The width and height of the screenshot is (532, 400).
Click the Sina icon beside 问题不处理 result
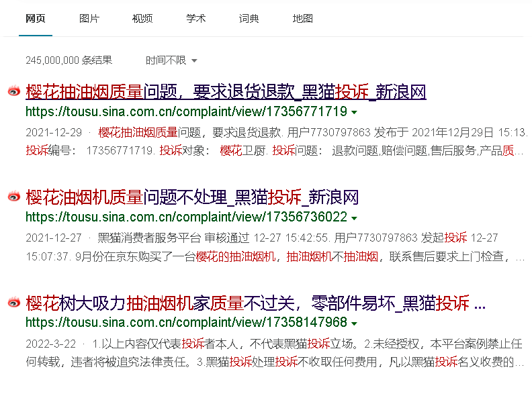14,196
